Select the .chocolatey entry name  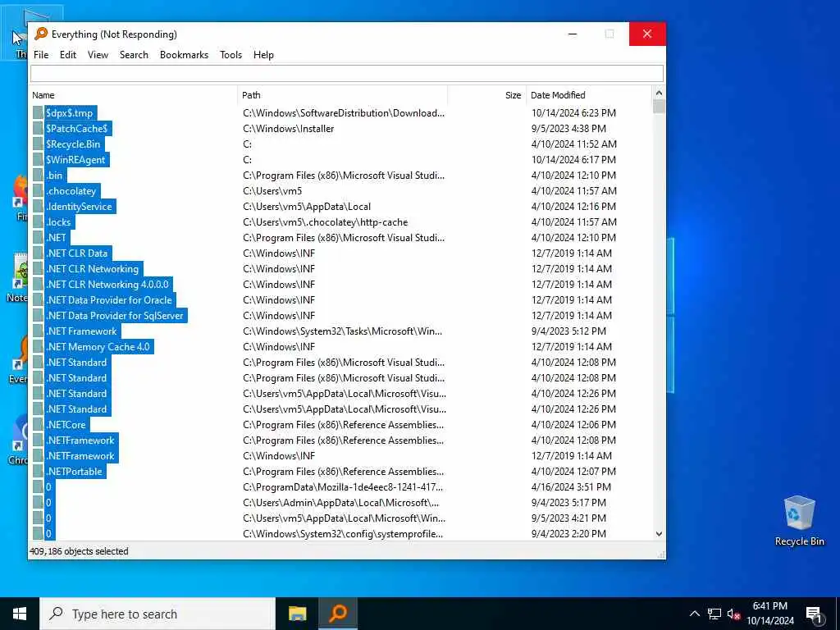click(x=71, y=190)
